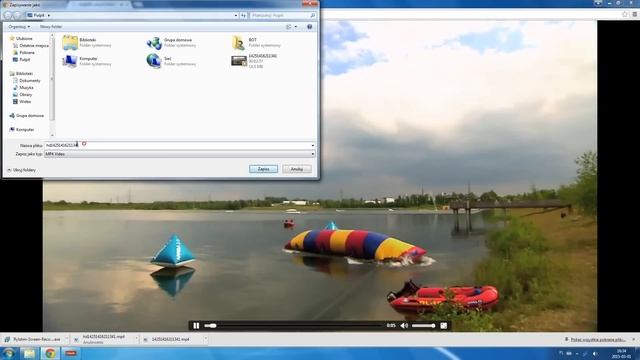
Task: Open options arrow for 14250416211341.mp4 download
Action: (205, 339)
